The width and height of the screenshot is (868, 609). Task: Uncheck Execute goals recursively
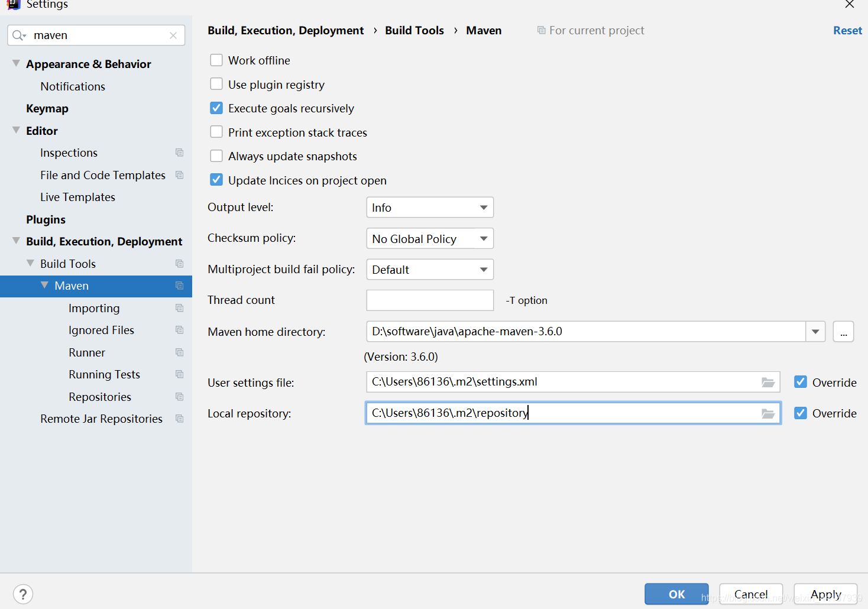click(x=216, y=108)
